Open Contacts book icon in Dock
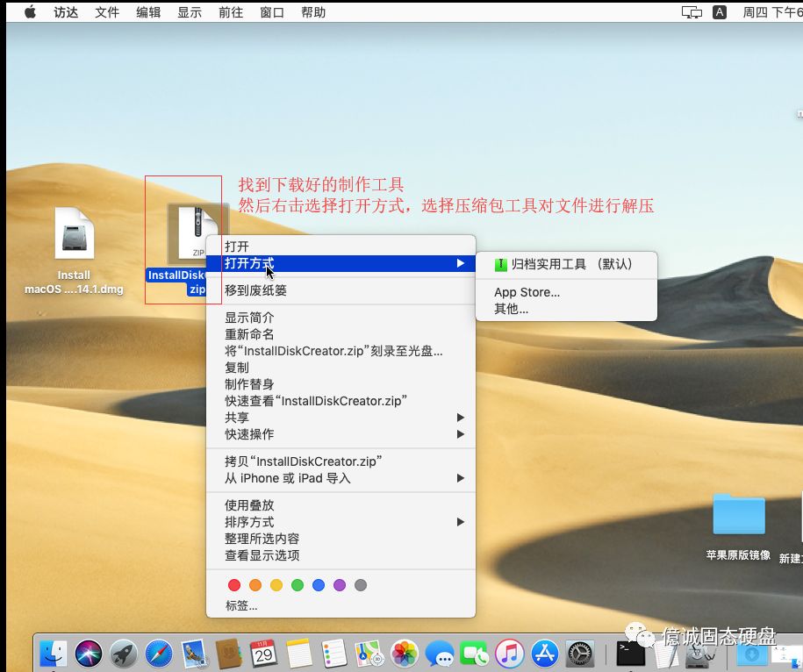The height and width of the screenshot is (672, 803). point(228,653)
